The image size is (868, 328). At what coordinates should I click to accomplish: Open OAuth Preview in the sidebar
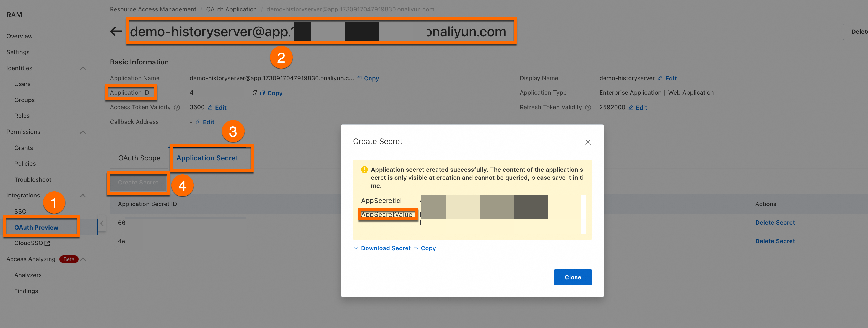(x=37, y=227)
